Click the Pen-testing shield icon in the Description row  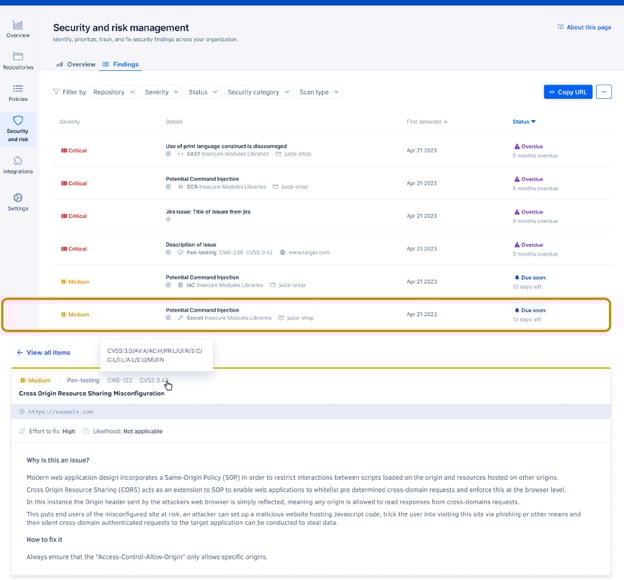(x=180, y=252)
